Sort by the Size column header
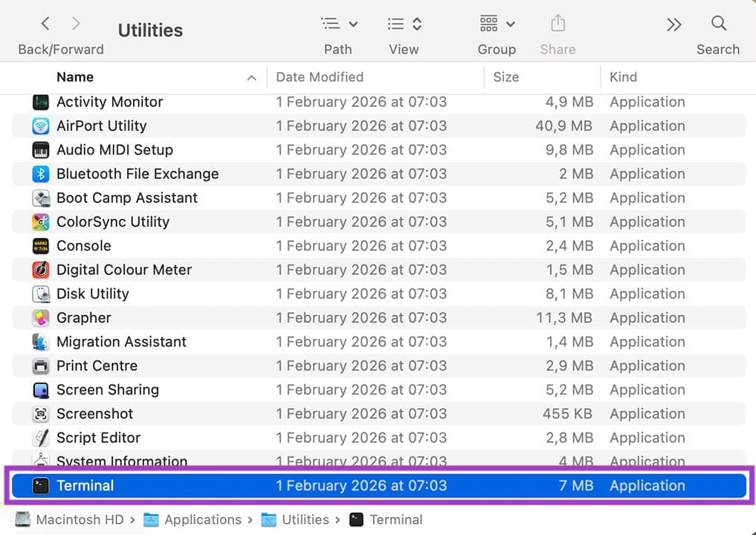756x535 pixels. [505, 77]
